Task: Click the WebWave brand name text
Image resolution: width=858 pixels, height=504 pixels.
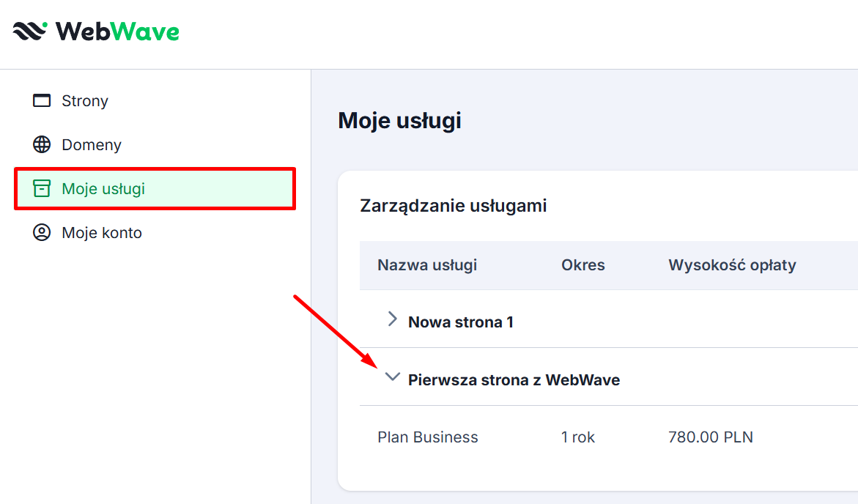Action: [x=117, y=31]
